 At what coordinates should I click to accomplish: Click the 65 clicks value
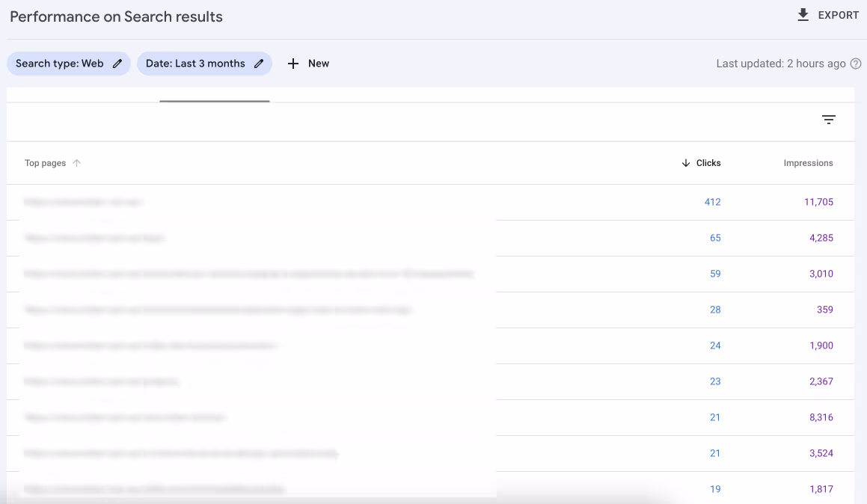[x=715, y=239]
